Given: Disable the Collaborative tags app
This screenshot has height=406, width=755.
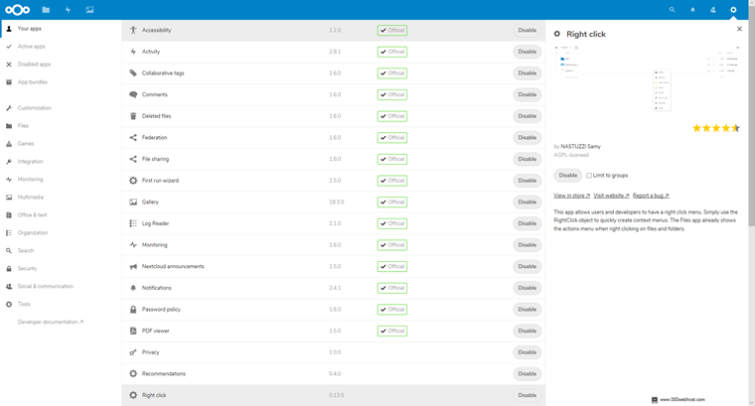Looking at the screenshot, I should tap(527, 73).
